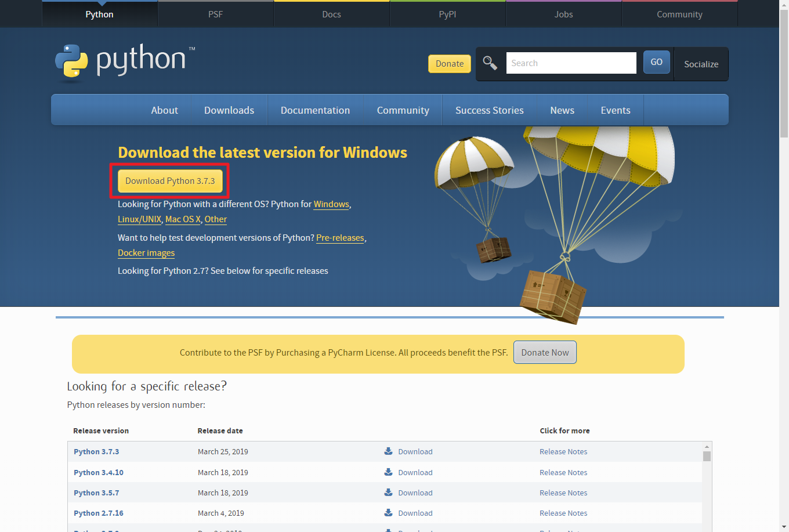Screen dimensions: 789x532
Task: Open the Pre-releases link
Action: [x=340, y=238]
